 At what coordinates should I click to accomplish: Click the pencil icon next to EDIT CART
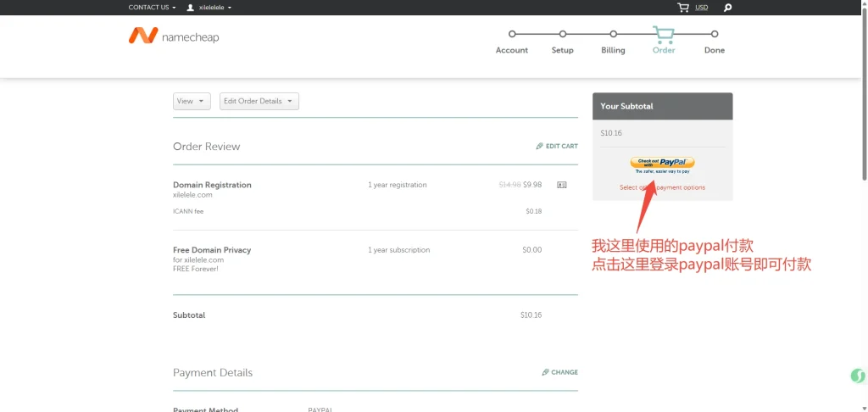[540, 146]
